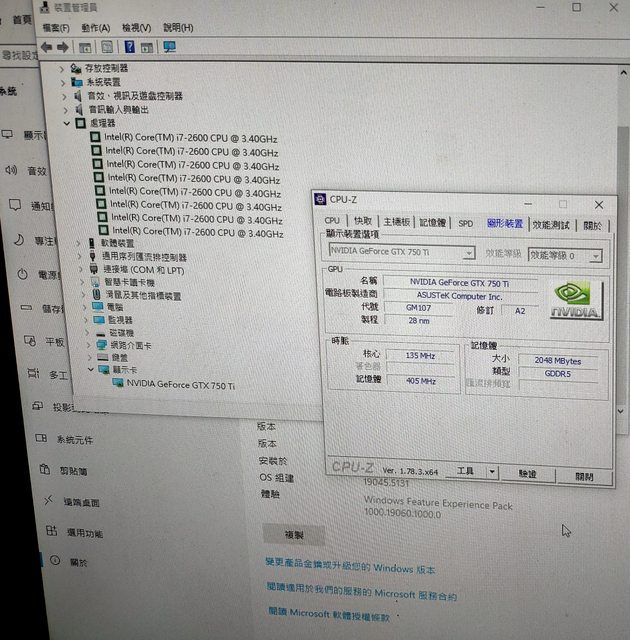Select the first Intel Core i7-2600 processor entry

[192, 137]
